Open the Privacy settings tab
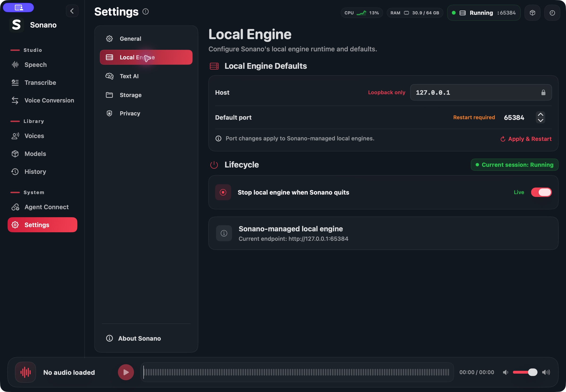Screen dimensions: 566x392 pos(146,113)
